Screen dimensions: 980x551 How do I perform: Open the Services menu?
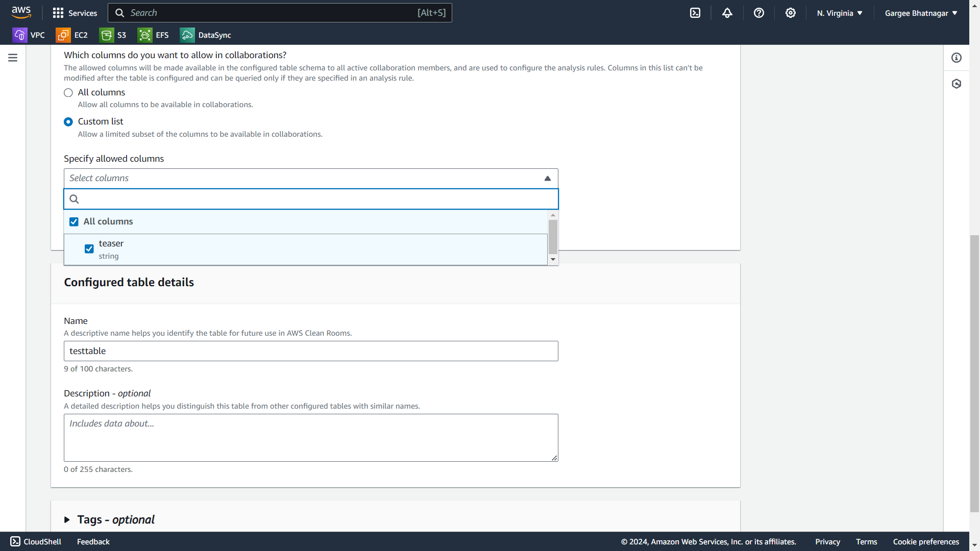(x=75, y=13)
